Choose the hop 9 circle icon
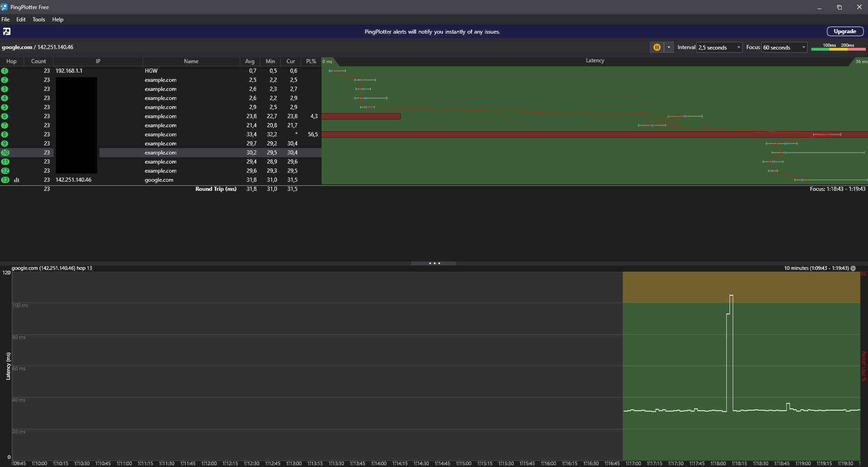This screenshot has height=467, width=868. tap(5, 144)
